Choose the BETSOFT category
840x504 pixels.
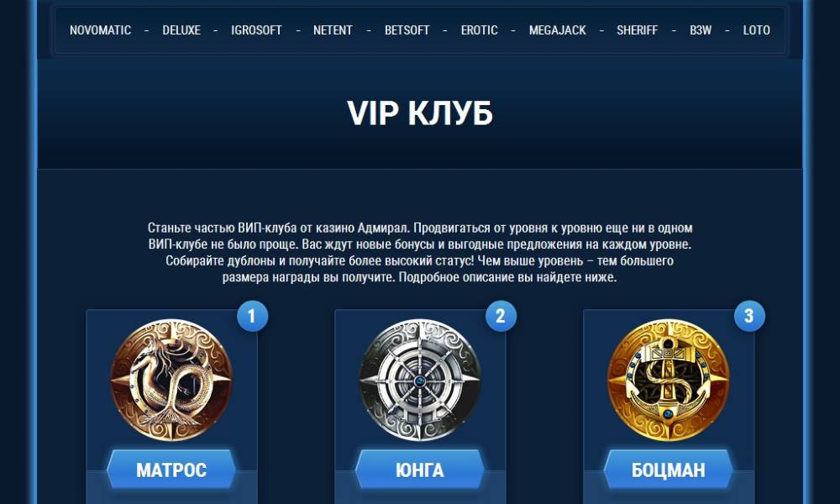pos(407,30)
